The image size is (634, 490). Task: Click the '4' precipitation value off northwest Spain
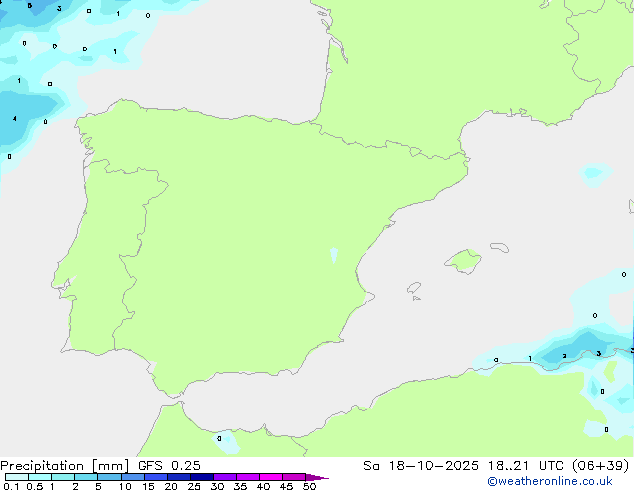[15, 118]
